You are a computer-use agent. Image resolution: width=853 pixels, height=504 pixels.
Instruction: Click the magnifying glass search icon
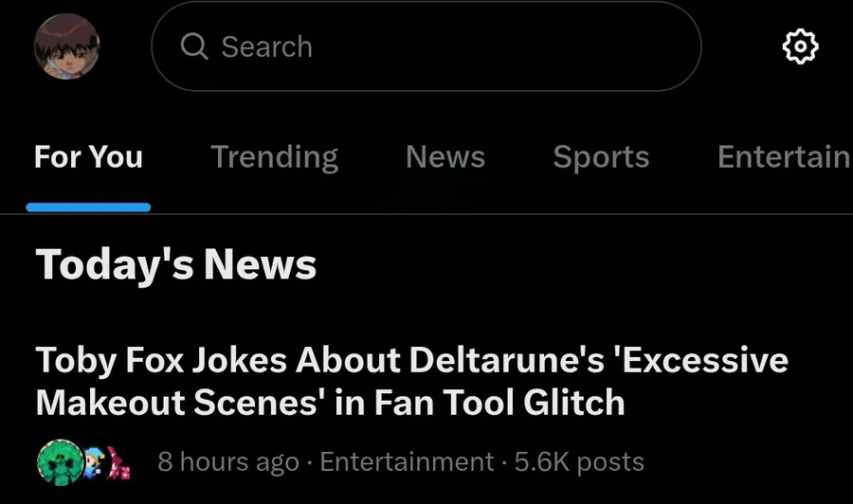193,46
